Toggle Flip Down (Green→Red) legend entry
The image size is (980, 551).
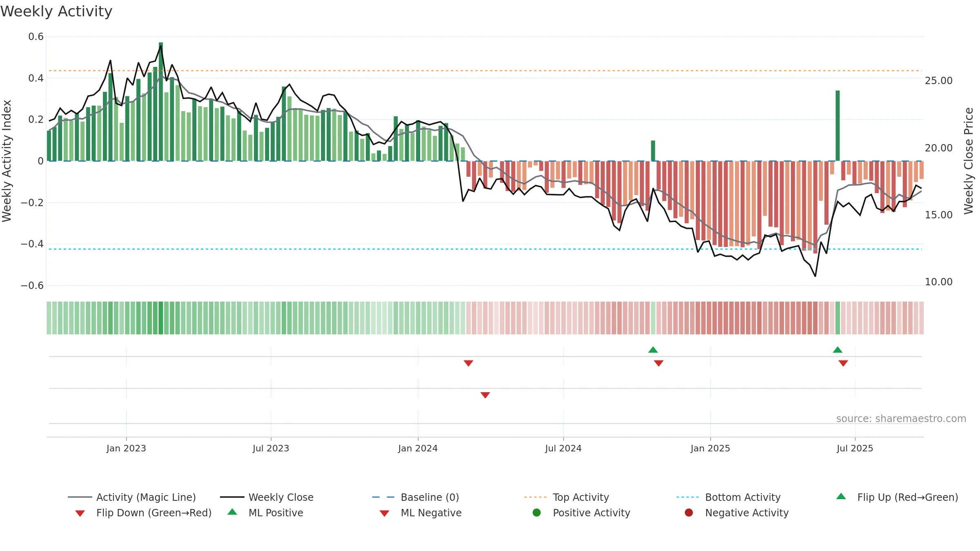143,513
